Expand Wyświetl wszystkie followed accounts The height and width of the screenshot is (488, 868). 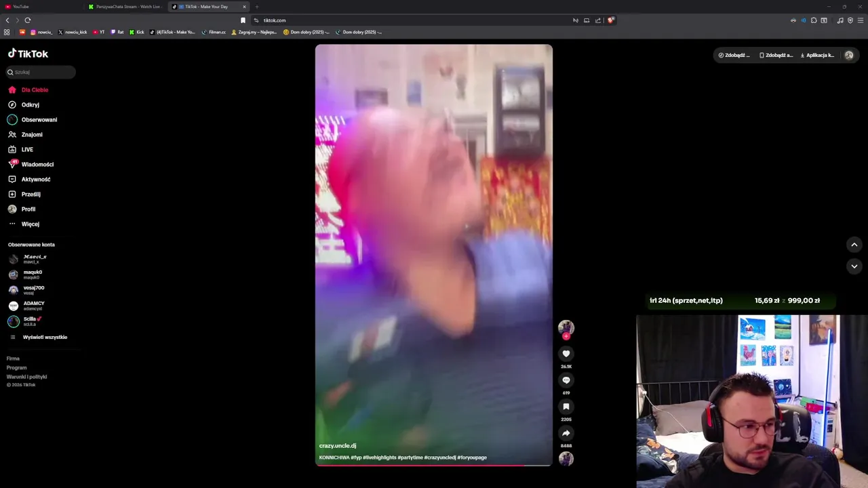39,337
